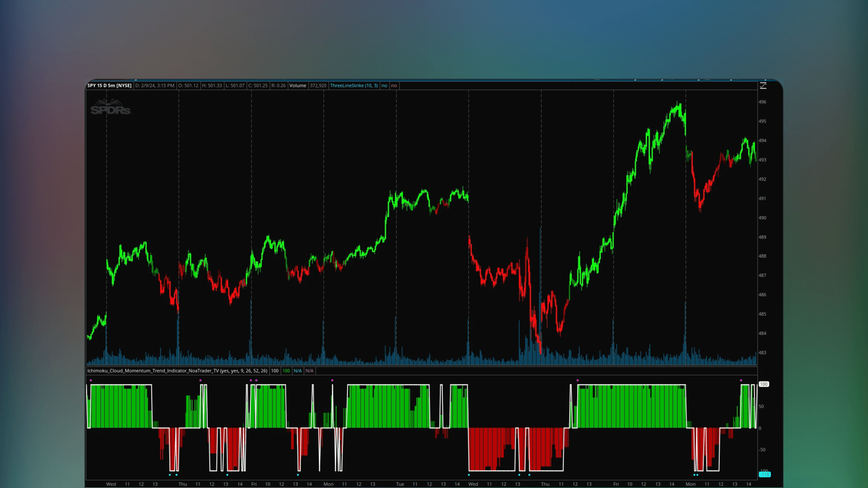Click the -110 value bubble on the lower axis

(765, 474)
